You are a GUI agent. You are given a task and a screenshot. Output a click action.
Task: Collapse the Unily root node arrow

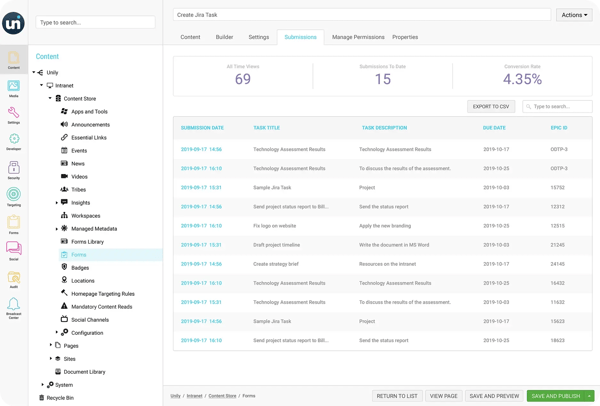pyautogui.click(x=34, y=72)
